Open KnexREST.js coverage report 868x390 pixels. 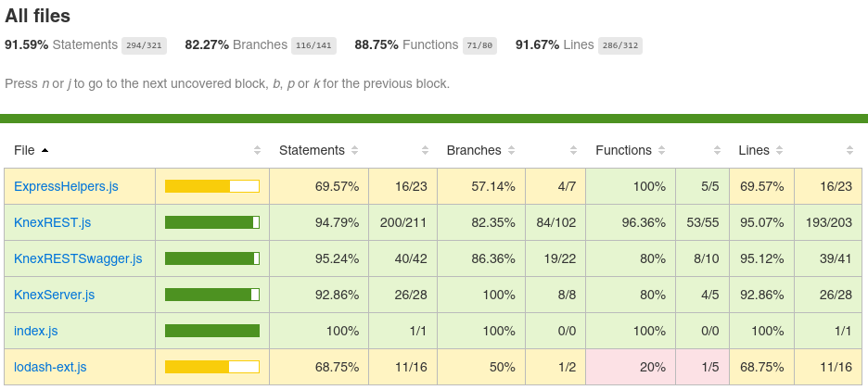tap(53, 222)
